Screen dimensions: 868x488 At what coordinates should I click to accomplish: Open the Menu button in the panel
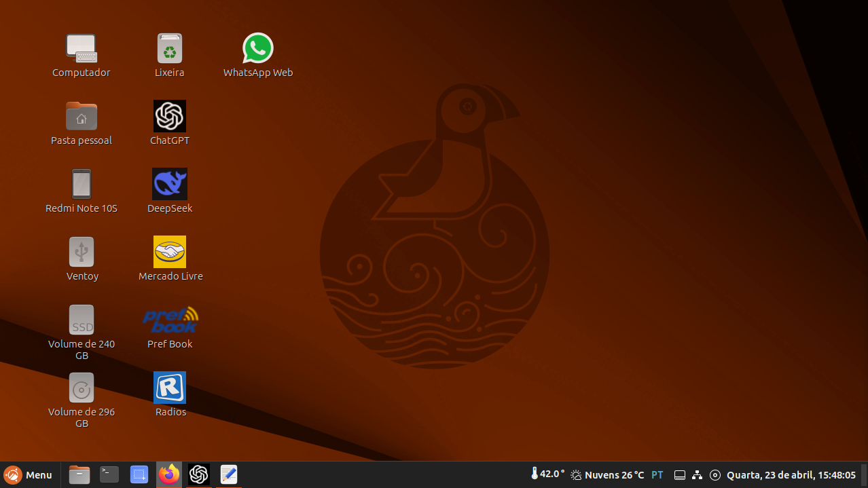[29, 475]
